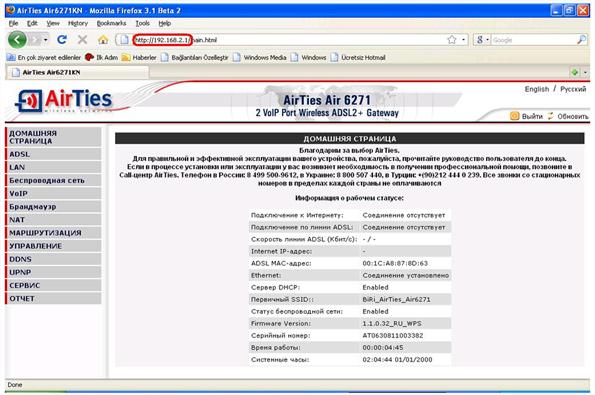The width and height of the screenshot is (595, 395).
Task: Click the Обновить link
Action: click(572, 116)
